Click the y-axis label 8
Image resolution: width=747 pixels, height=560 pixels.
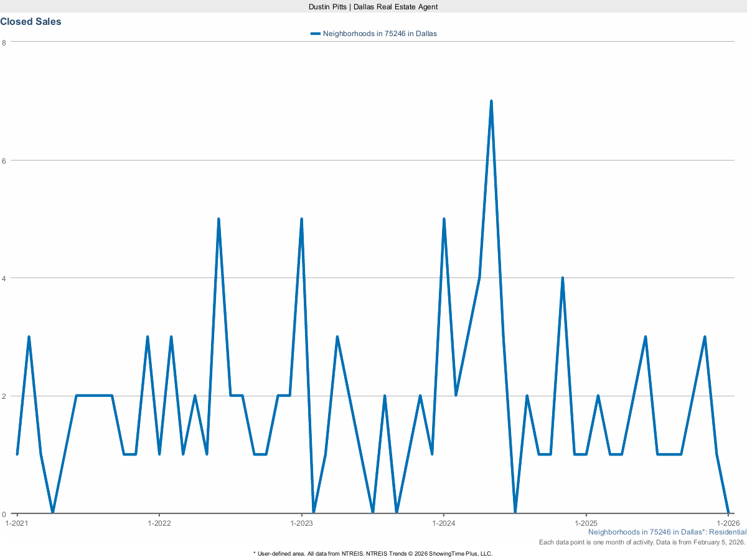tap(4, 42)
